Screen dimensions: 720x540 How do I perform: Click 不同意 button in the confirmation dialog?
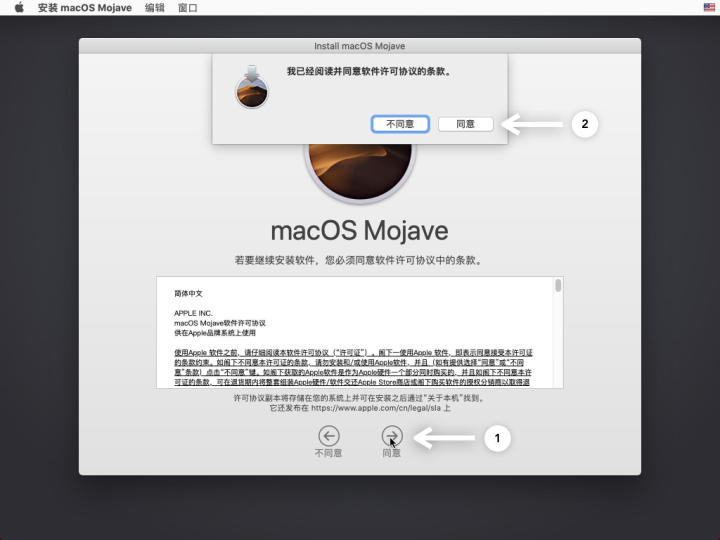click(x=400, y=124)
